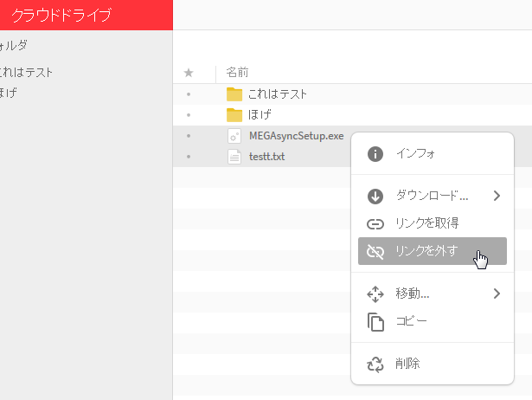The image size is (532, 400).
Task: Sort files by 名前 column header
Action: (237, 73)
